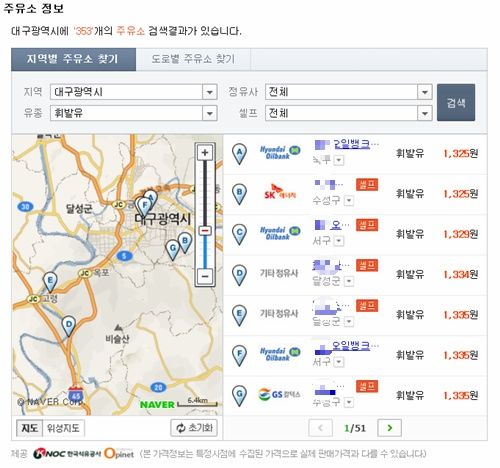Screen dimensions: 500x468
Task: Select map marker G on the map
Action: (x=173, y=249)
